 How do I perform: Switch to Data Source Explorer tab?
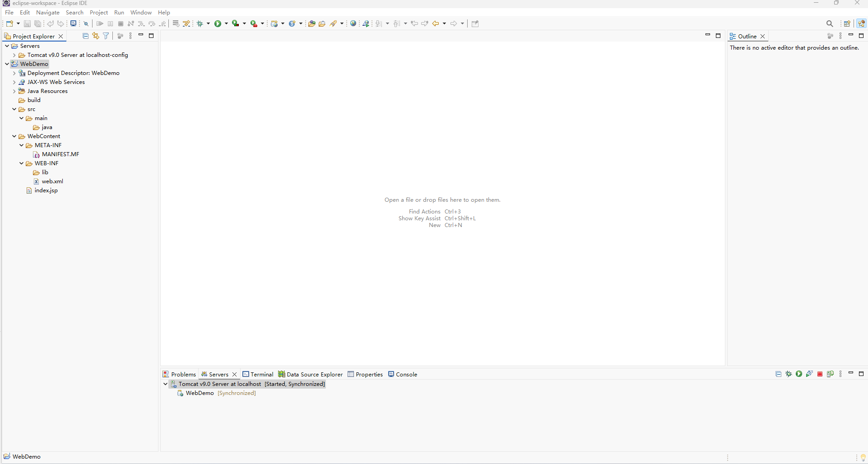(311, 374)
